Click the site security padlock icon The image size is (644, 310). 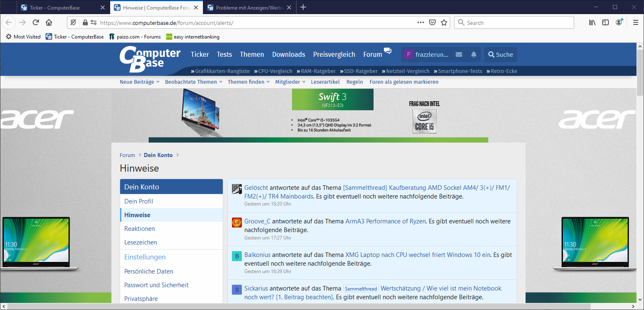85,22
